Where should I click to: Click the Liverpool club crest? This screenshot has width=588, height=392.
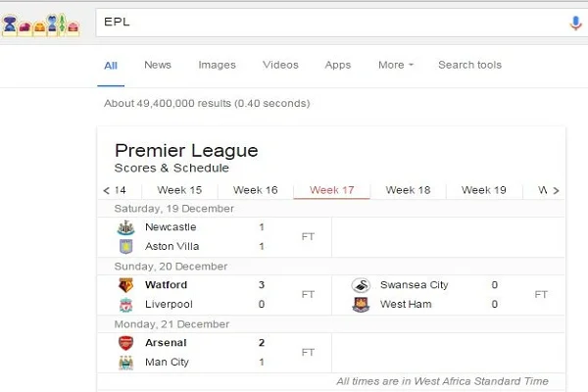pyautogui.click(x=125, y=304)
